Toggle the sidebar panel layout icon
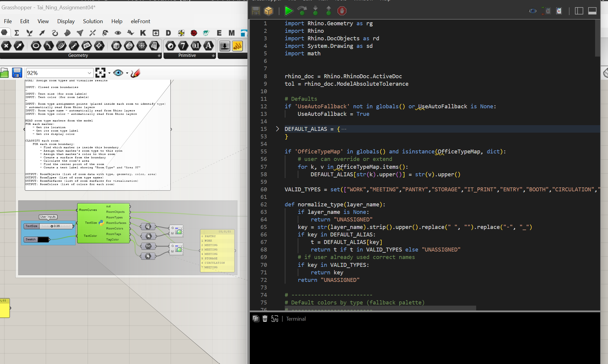The height and width of the screenshot is (364, 608). click(579, 11)
